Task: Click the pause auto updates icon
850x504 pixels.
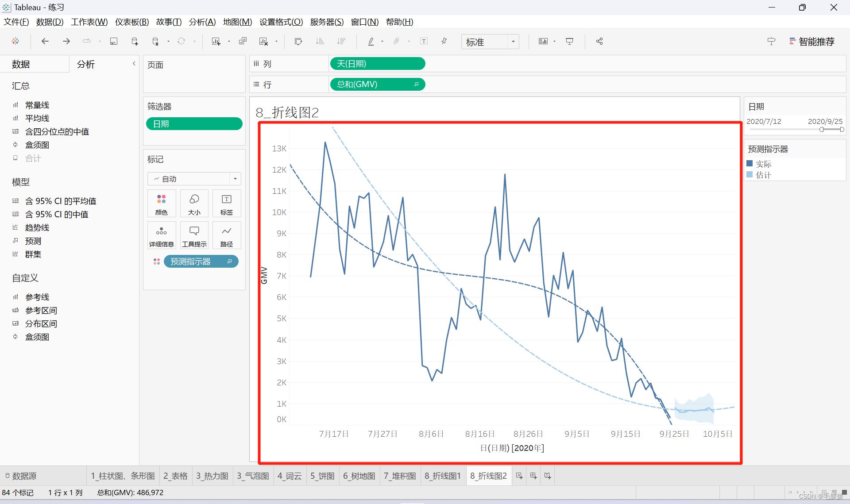Action: pos(155,41)
